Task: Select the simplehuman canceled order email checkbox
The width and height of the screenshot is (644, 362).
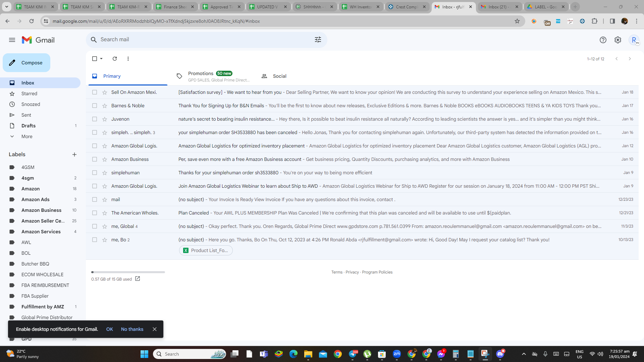Action: click(95, 132)
